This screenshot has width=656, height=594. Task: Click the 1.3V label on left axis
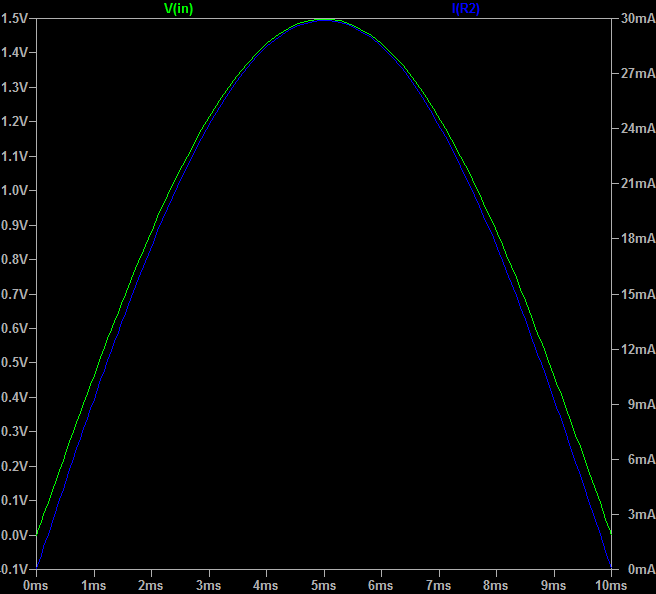(x=13, y=87)
